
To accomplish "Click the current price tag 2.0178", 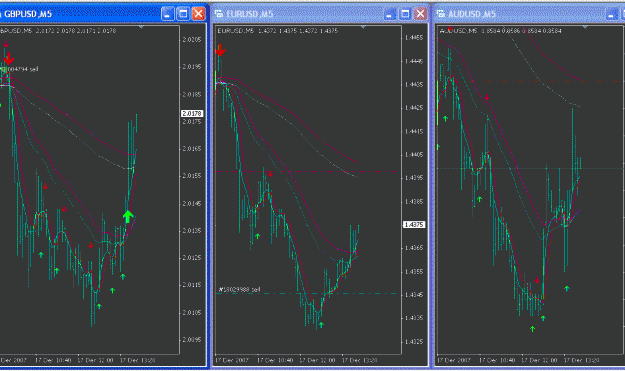I will tap(192, 114).
